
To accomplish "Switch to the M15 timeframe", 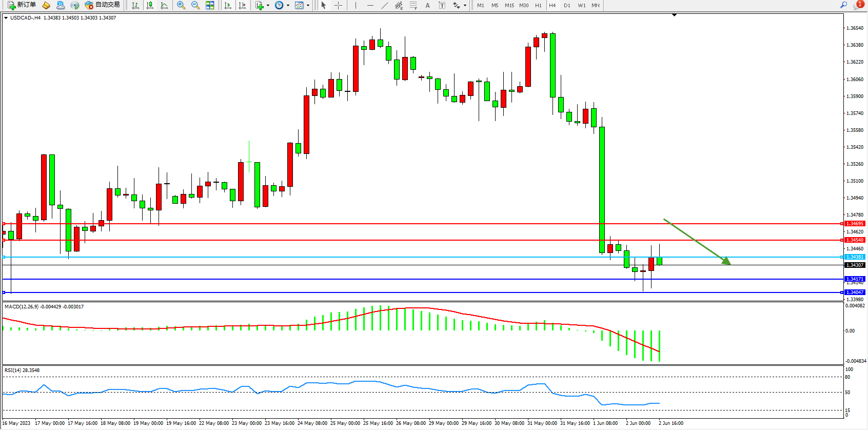I will pyautogui.click(x=509, y=5).
